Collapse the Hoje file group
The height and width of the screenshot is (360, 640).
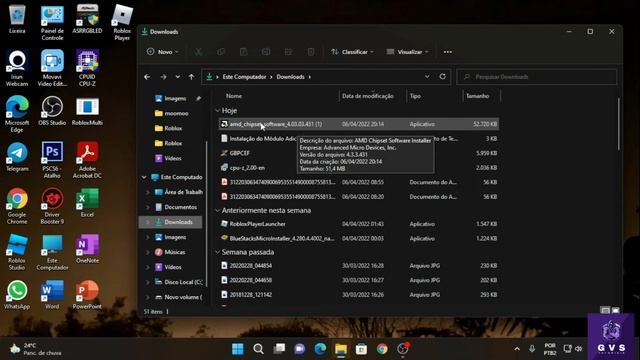point(218,111)
